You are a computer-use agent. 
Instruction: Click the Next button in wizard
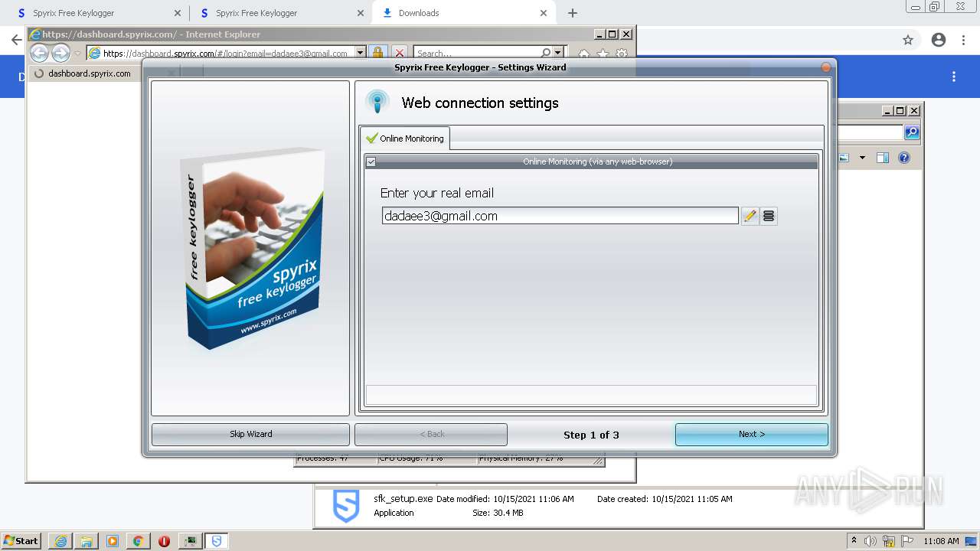(751, 434)
